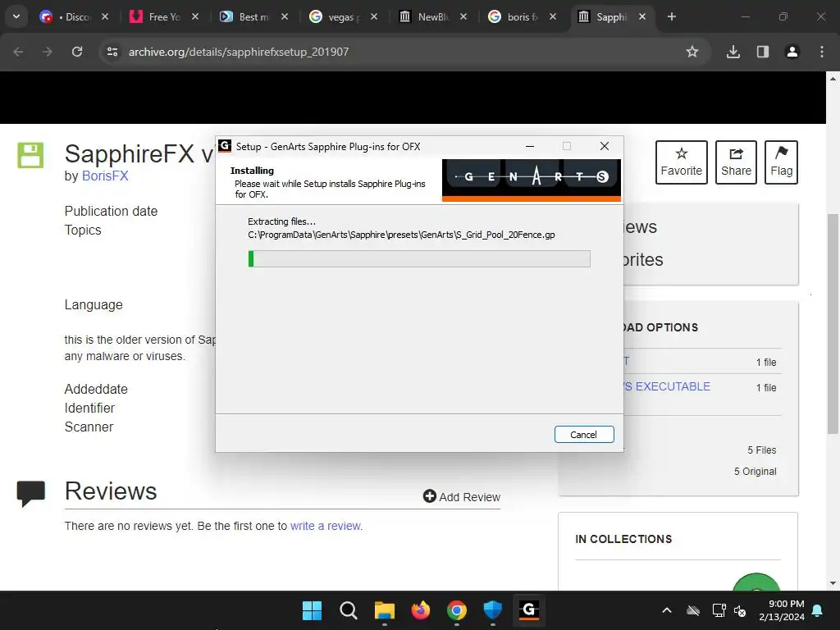Click the Reviews speech bubble icon
Viewport: 840px width, 630px height.
[31, 493]
